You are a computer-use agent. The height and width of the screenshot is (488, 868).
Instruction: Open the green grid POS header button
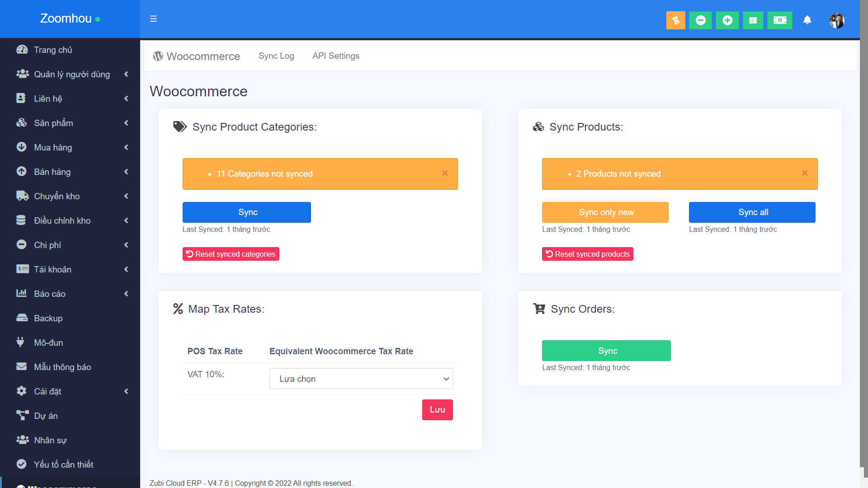click(x=753, y=20)
